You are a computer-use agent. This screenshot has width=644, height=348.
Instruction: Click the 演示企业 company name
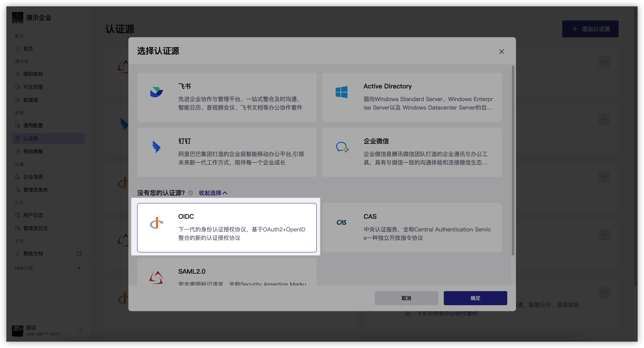(x=39, y=18)
